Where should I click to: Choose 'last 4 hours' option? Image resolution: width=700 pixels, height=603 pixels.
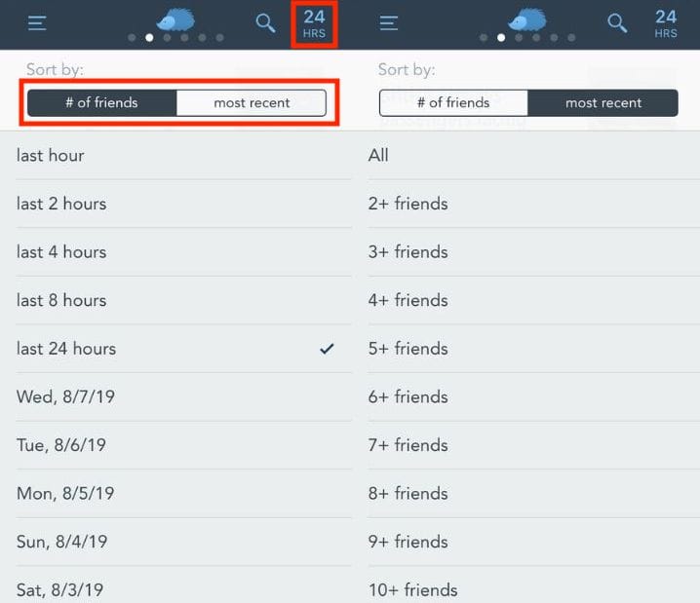pos(61,251)
